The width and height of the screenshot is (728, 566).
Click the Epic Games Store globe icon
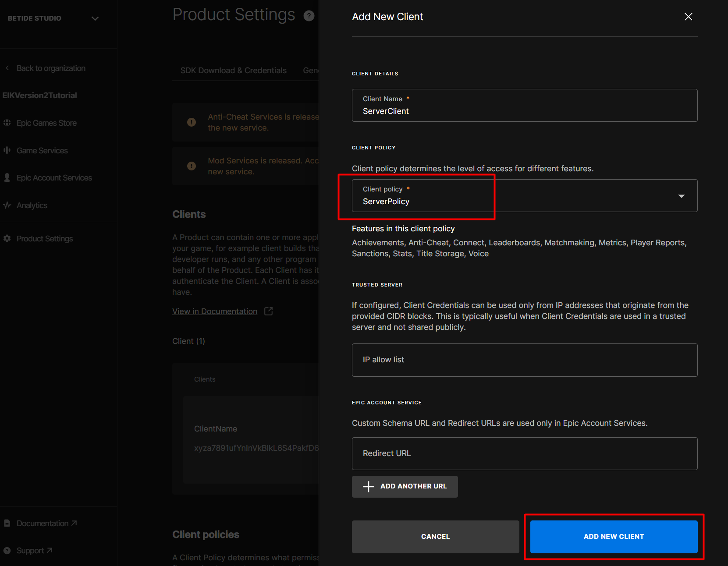pos(7,123)
